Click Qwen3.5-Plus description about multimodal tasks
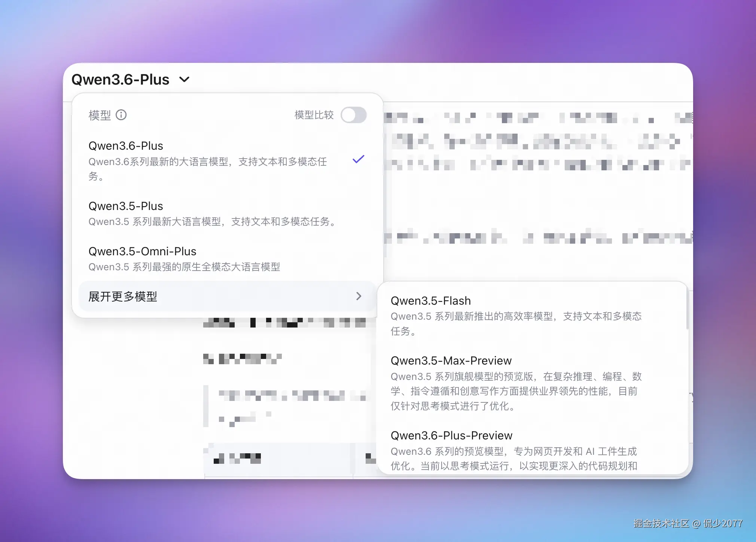 click(x=212, y=222)
